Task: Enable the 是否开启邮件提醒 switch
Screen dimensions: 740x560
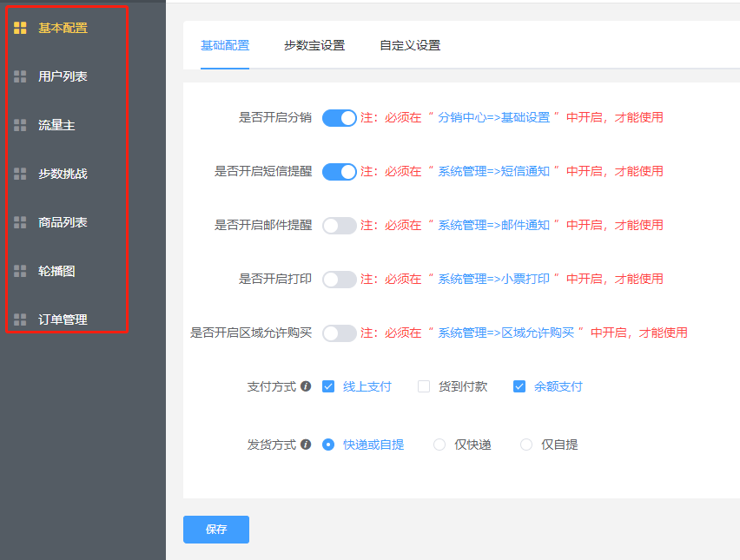Action: click(x=339, y=226)
